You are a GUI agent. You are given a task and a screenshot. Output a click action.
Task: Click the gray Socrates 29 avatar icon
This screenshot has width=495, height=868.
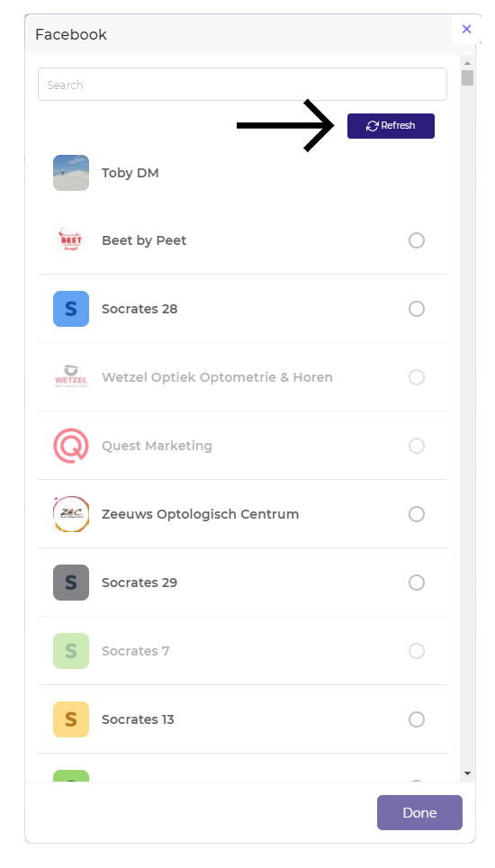tap(71, 583)
